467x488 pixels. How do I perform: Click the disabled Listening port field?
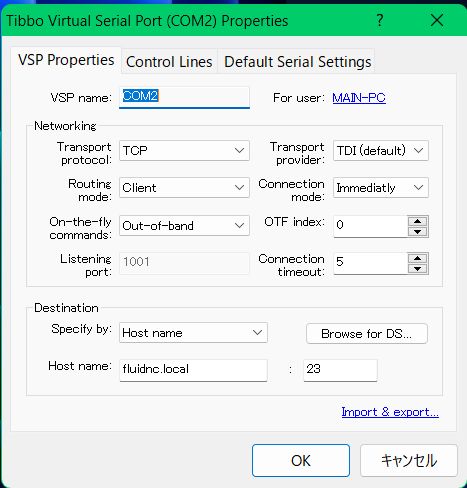click(x=184, y=263)
